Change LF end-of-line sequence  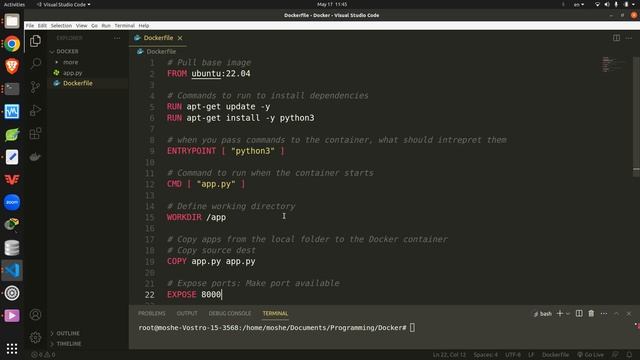pyautogui.click(x=531, y=355)
